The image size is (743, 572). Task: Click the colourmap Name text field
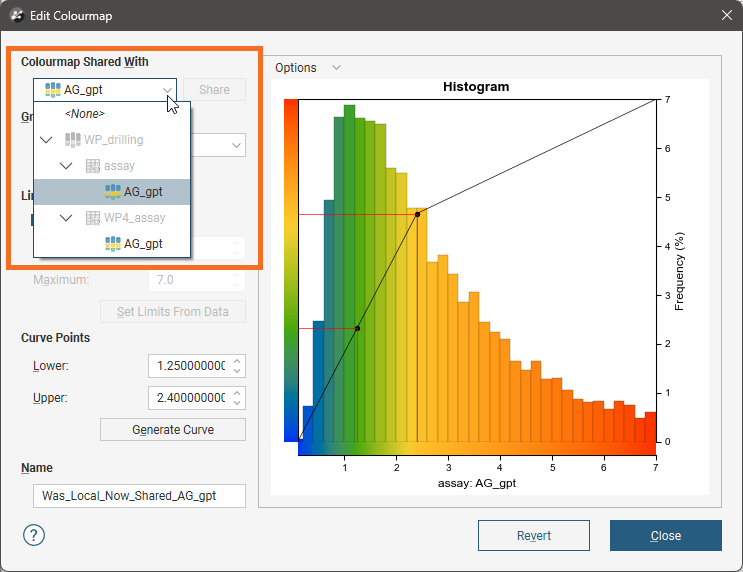click(139, 495)
